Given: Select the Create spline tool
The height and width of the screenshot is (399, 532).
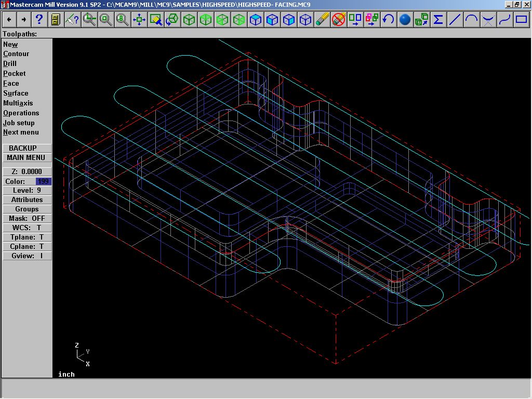Looking at the screenshot, I should (x=505, y=20).
